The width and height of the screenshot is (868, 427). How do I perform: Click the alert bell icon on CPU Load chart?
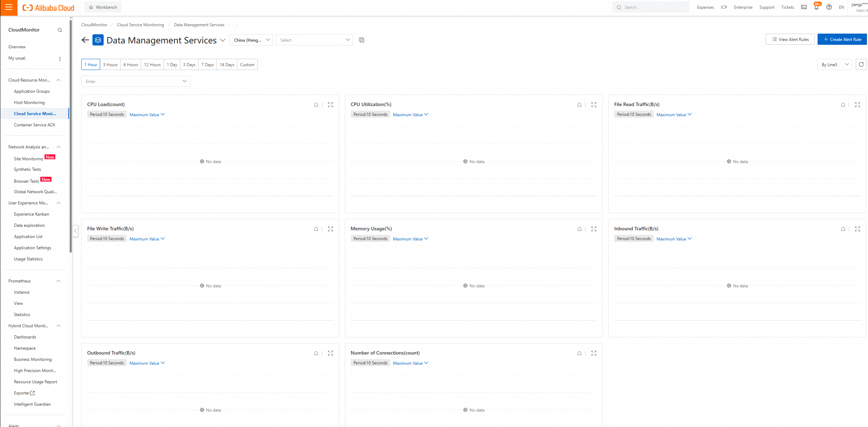(x=316, y=105)
